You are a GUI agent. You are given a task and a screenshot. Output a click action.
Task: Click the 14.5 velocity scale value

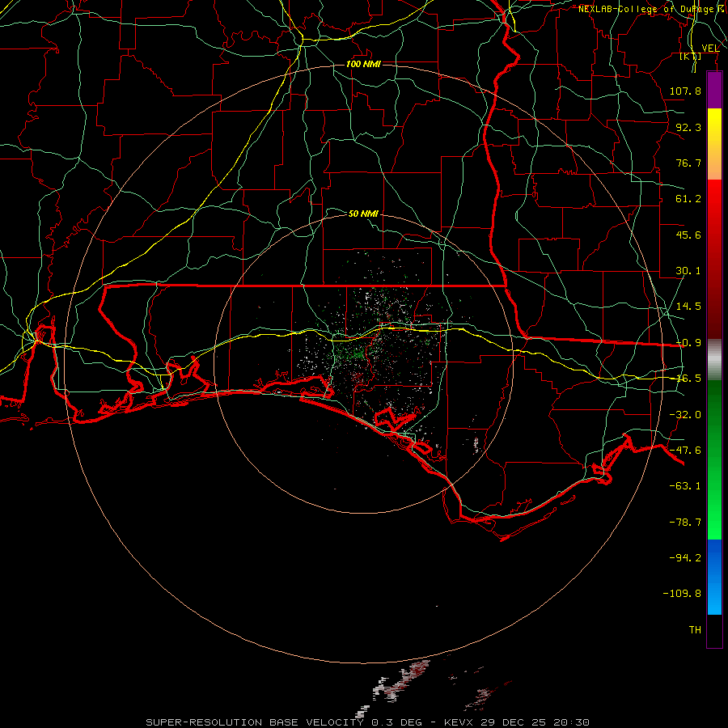(x=688, y=307)
